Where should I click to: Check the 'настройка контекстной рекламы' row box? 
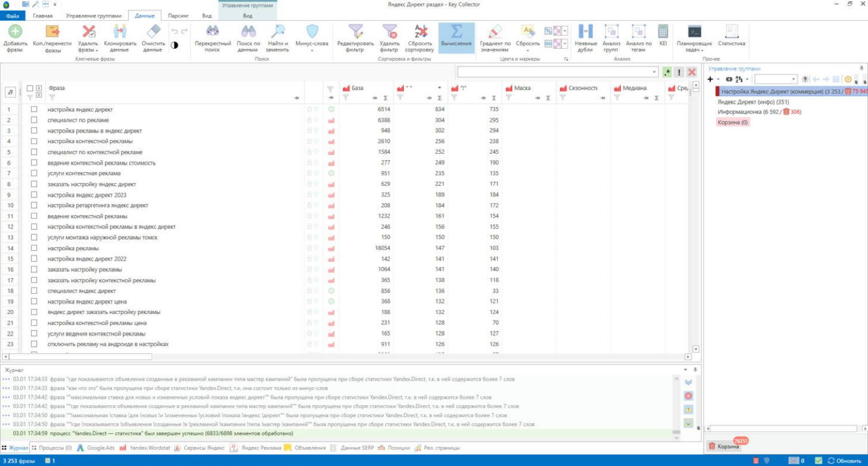point(34,141)
